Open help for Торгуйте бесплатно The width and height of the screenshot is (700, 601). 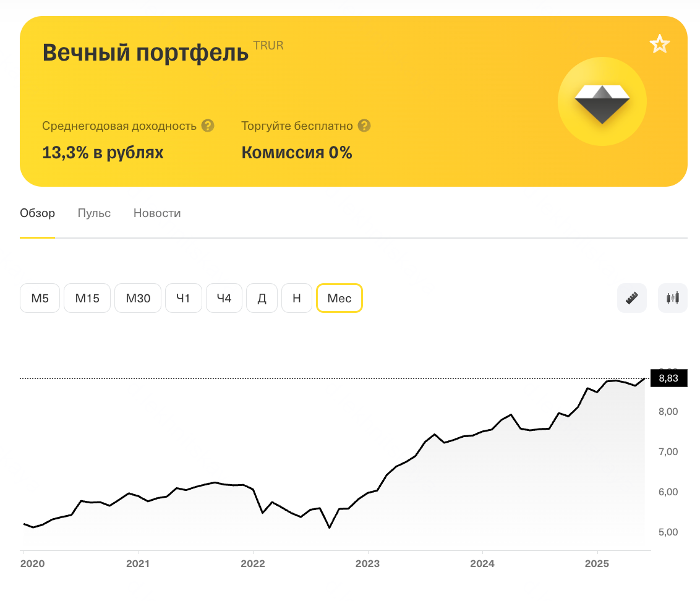(364, 126)
